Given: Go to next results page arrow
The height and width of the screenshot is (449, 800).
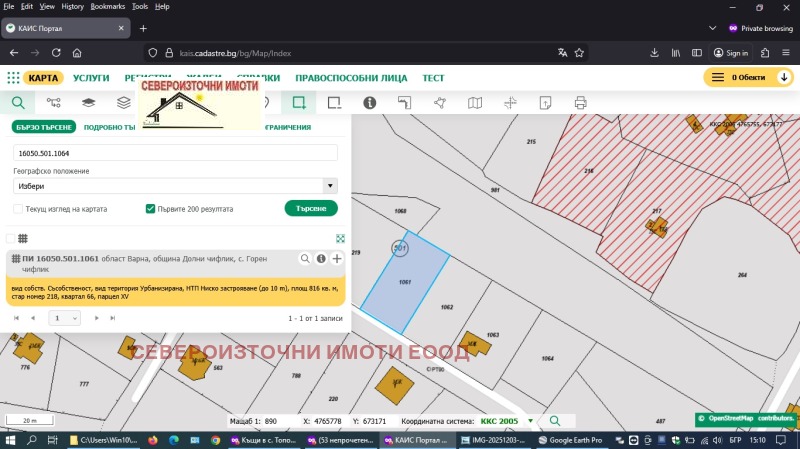Looking at the screenshot, I should [x=96, y=318].
